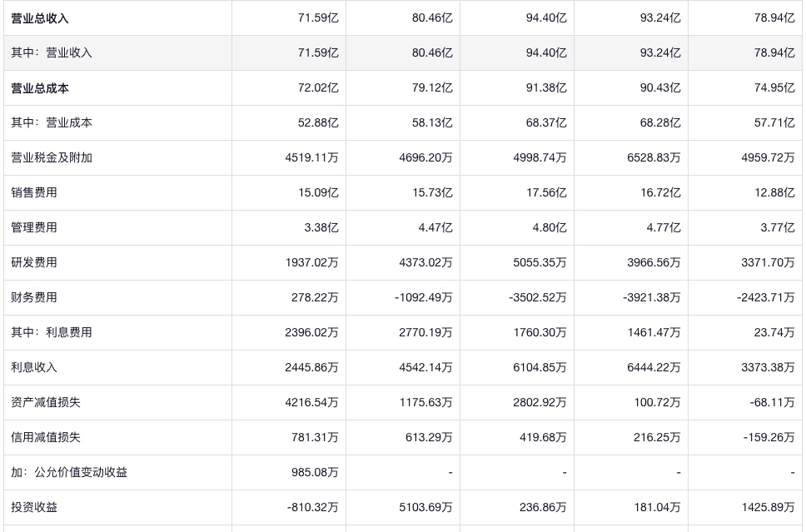Image resolution: width=806 pixels, height=532 pixels.
Task: Click the 5055.35万 R&D expense value
Action: click(540, 263)
